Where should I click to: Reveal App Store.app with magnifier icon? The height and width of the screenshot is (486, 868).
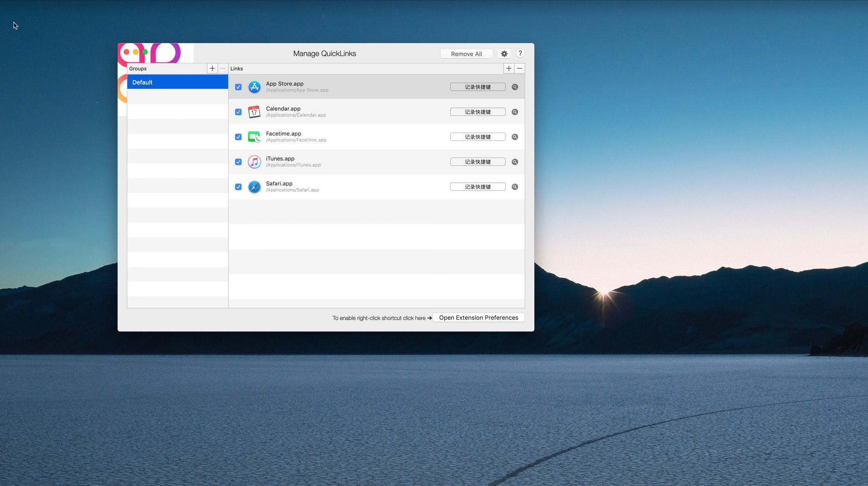[515, 87]
